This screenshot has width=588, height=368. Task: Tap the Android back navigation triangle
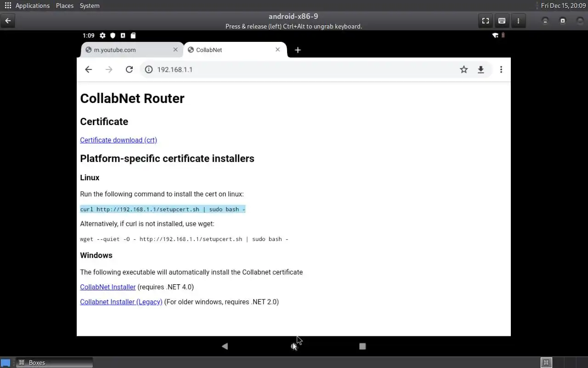click(x=225, y=346)
